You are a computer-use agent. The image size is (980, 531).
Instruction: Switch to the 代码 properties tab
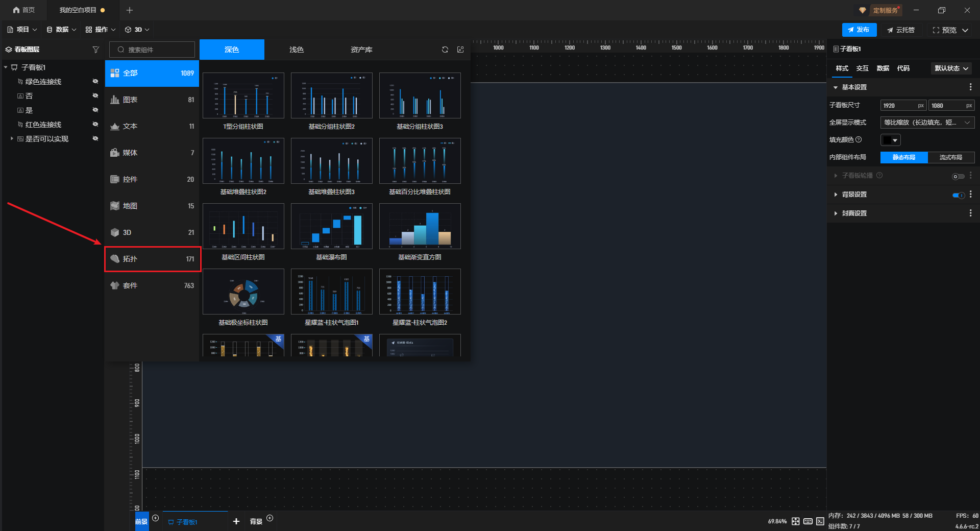[x=903, y=68]
